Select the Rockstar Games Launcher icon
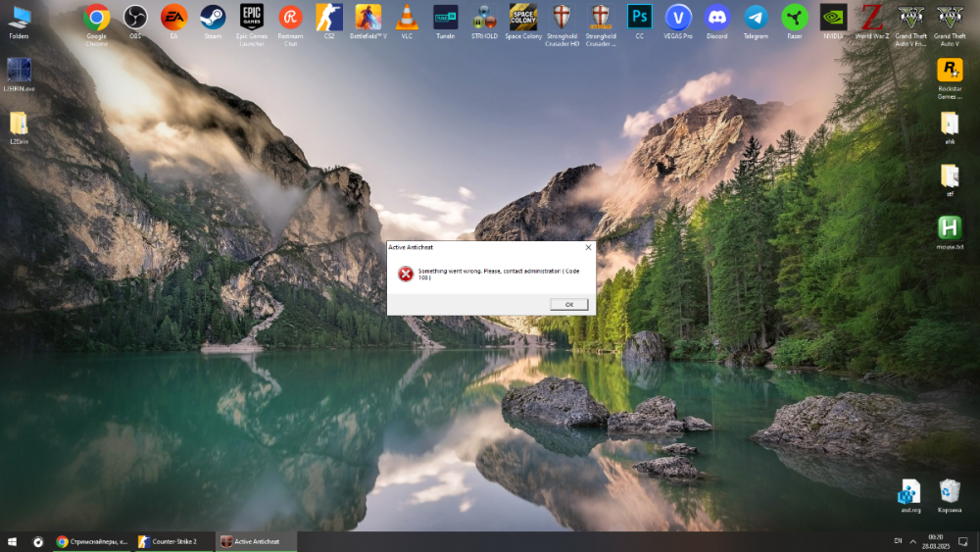Viewport: 980px width, 552px height. pos(949,71)
